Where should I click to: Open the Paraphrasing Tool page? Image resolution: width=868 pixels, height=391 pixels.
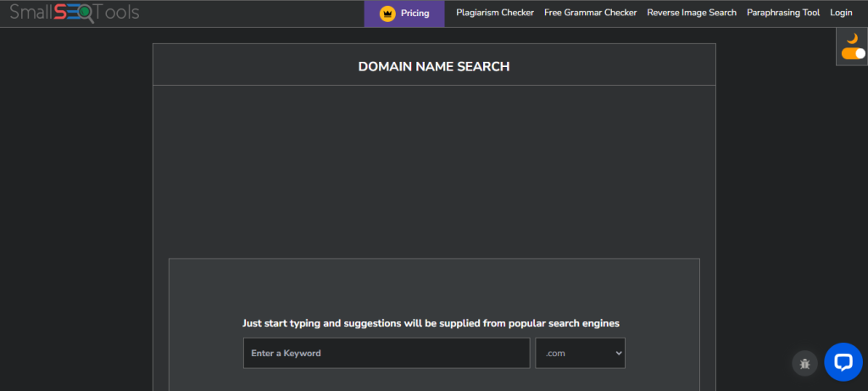pyautogui.click(x=783, y=13)
